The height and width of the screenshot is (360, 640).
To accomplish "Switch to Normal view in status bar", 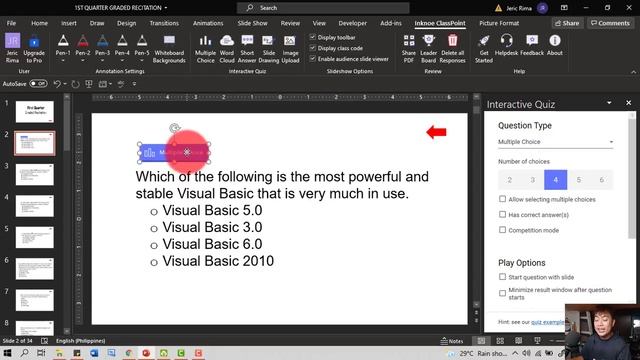I will click(481, 341).
